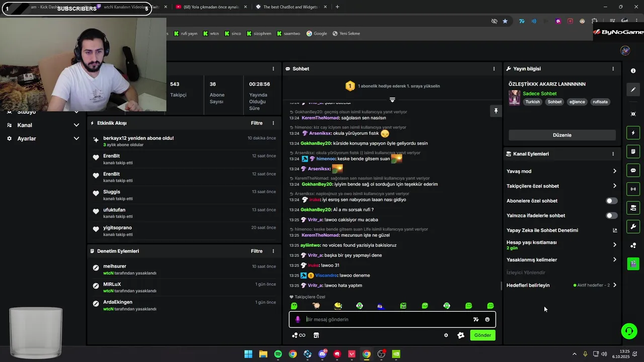
Task: Click the microphone icon in the message box
Action: coord(297,319)
